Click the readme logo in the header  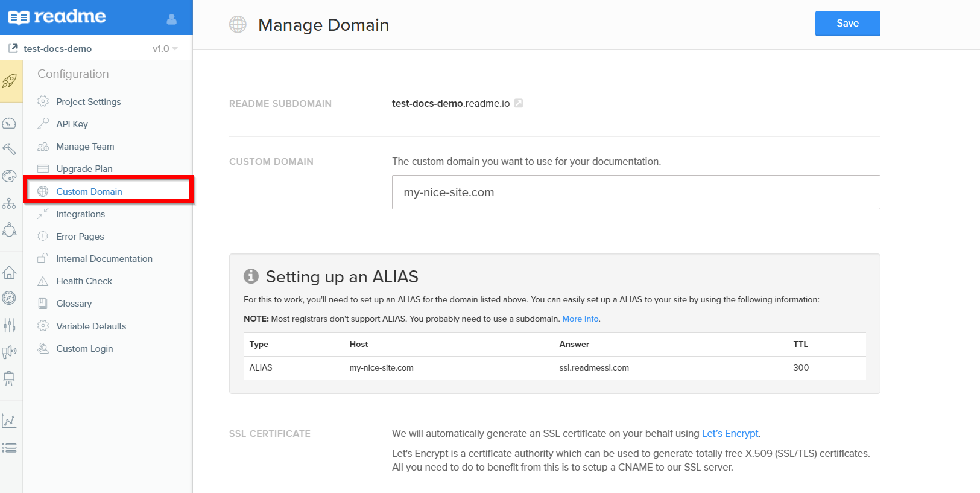(57, 17)
